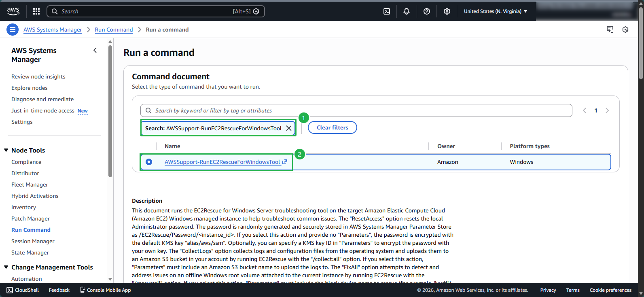The width and height of the screenshot is (644, 297).
Task: Open Automation under Change Management Tools
Action: click(x=27, y=279)
